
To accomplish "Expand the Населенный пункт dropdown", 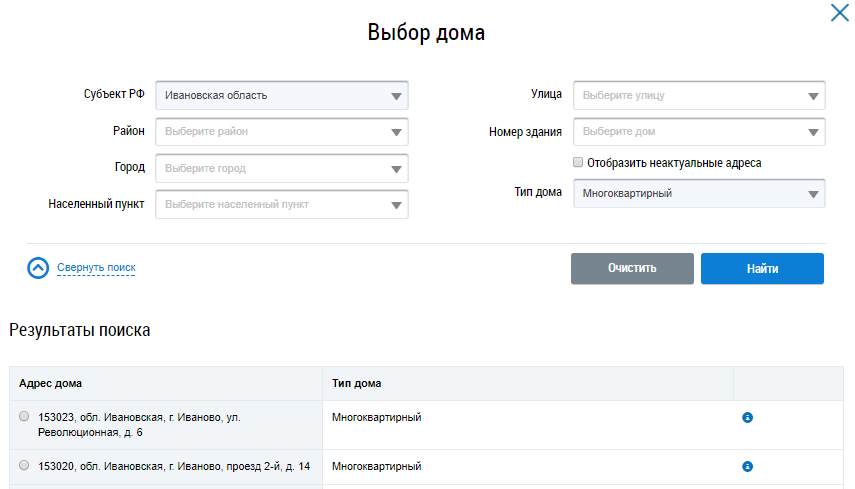I will coord(282,204).
